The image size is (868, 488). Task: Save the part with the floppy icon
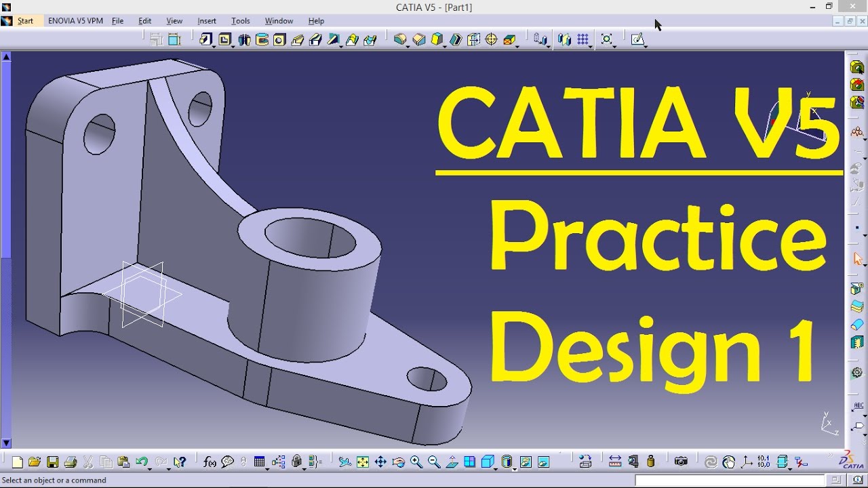(52, 462)
